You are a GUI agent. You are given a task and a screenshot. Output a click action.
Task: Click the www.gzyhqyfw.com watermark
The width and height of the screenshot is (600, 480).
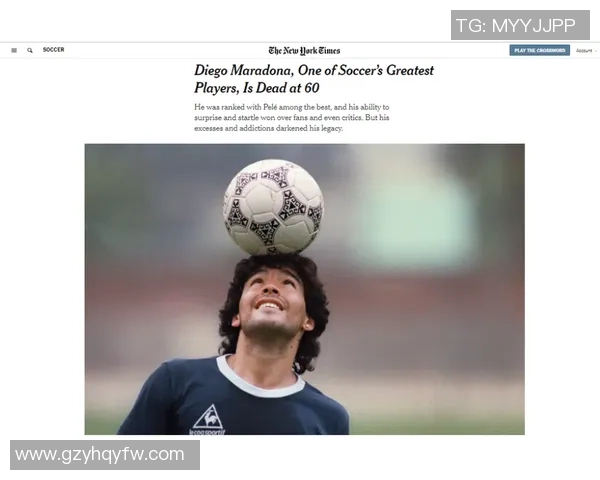tap(105, 455)
